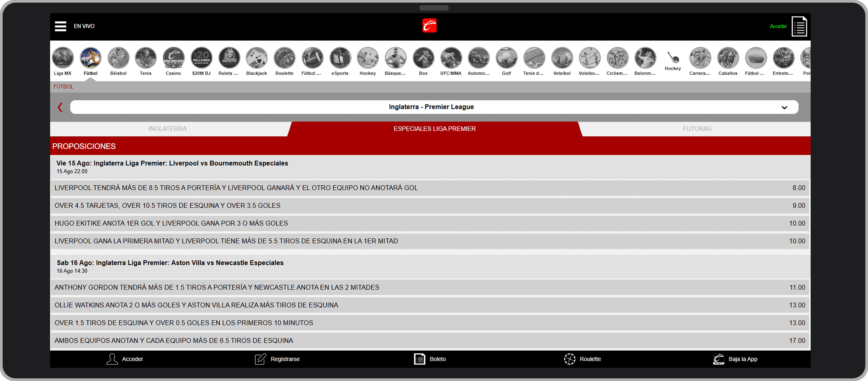Select Ollie Watkins anota 2 goles bet

pyautogui.click(x=430, y=305)
